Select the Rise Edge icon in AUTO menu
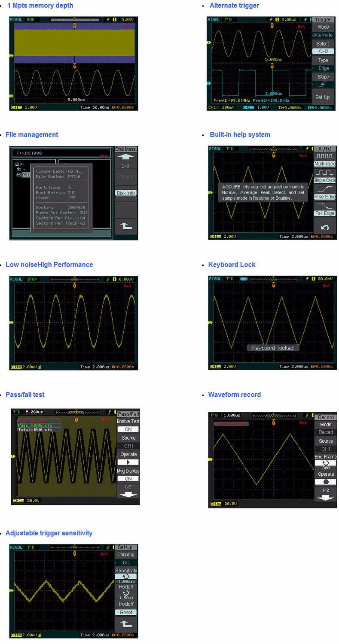Viewport: 339px width, 644px height. click(x=325, y=189)
